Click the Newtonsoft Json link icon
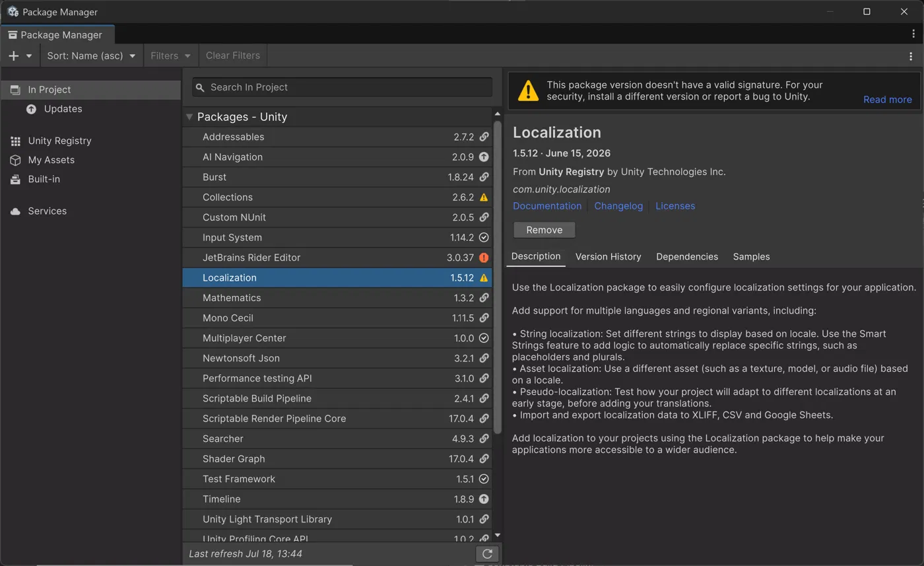The height and width of the screenshot is (566, 924). (x=484, y=359)
